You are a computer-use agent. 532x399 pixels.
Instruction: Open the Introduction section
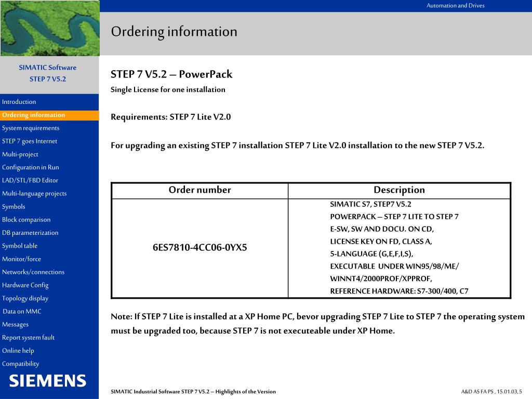(x=19, y=102)
